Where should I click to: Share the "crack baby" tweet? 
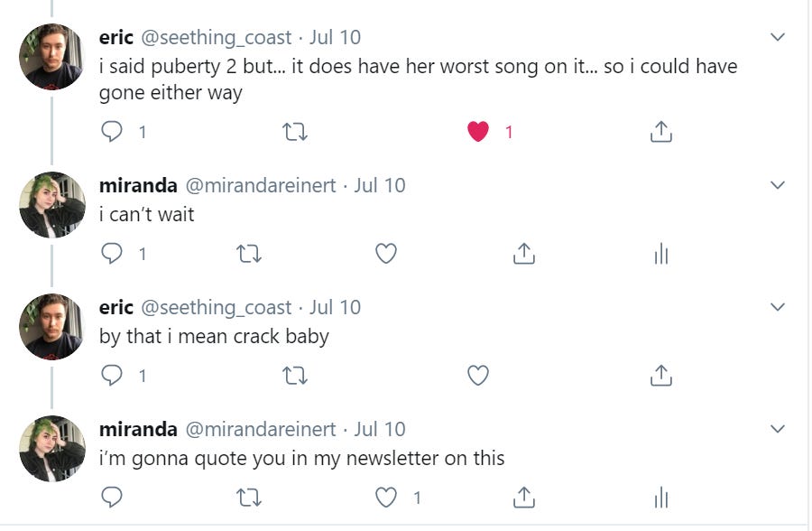coord(661,375)
